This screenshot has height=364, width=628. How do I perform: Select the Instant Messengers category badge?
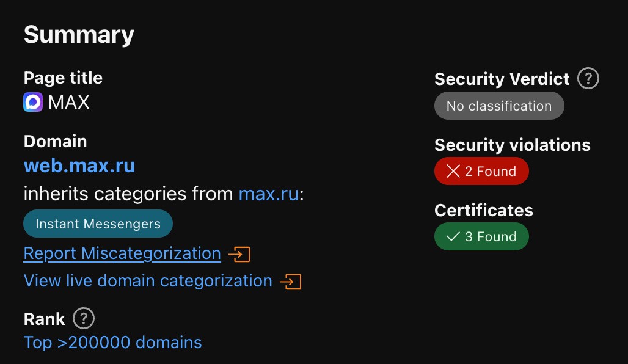click(x=98, y=224)
